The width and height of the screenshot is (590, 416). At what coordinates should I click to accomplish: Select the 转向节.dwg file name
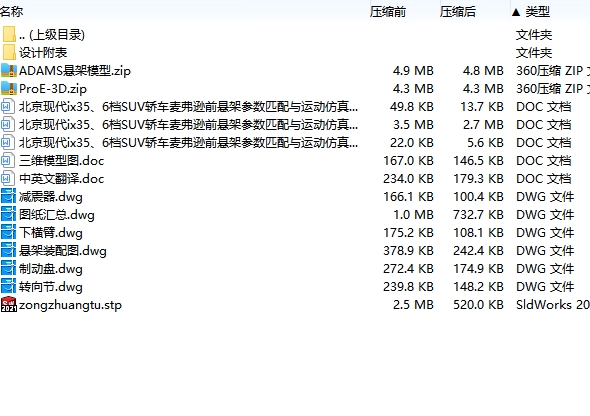click(51, 287)
